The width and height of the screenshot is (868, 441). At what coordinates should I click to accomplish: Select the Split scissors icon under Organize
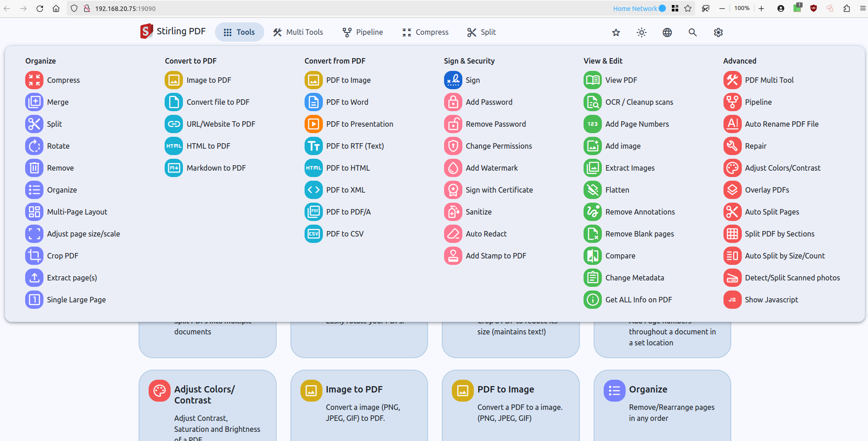[34, 124]
